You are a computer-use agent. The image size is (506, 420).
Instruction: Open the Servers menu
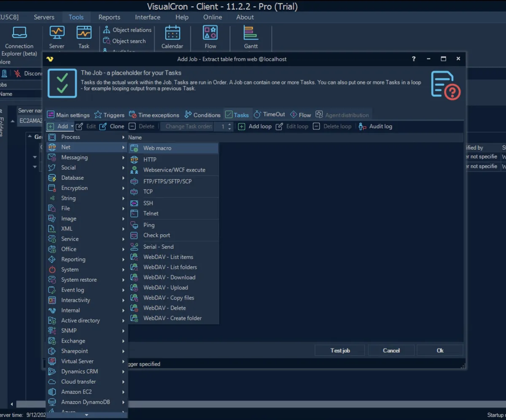pos(44,17)
